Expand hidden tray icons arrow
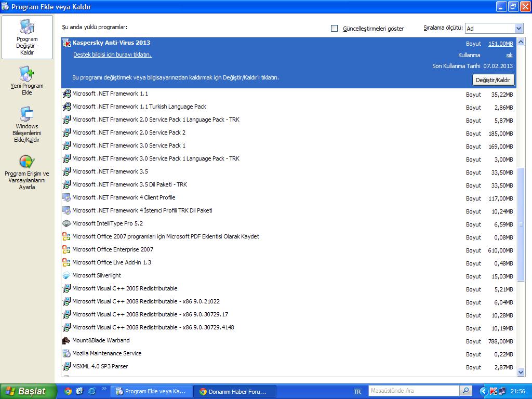This screenshot has height=399, width=532. [x=484, y=391]
